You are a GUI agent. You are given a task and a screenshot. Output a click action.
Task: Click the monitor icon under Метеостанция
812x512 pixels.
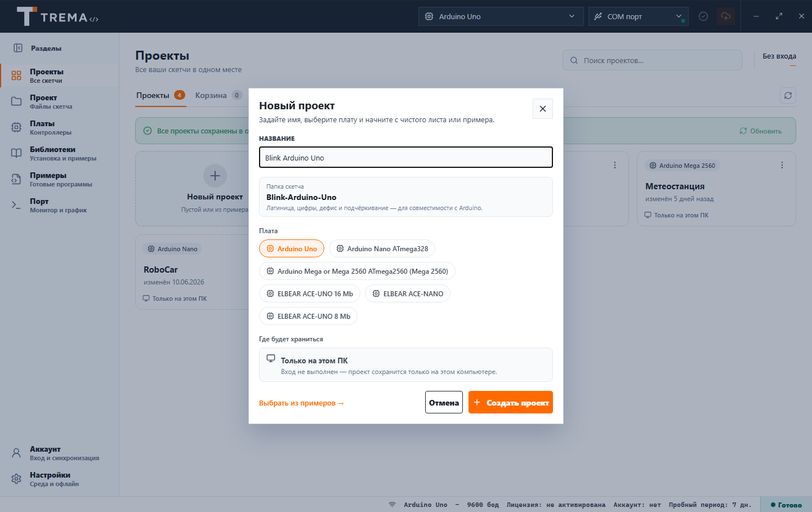click(648, 215)
